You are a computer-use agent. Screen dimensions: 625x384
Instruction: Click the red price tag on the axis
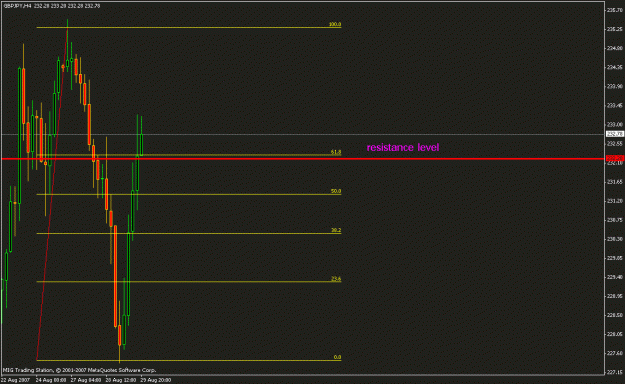pos(615,158)
